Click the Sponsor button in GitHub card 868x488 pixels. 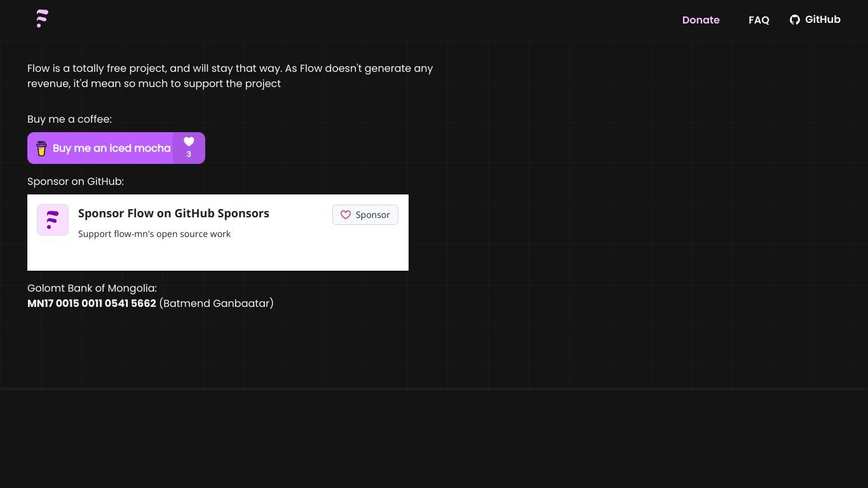click(365, 215)
